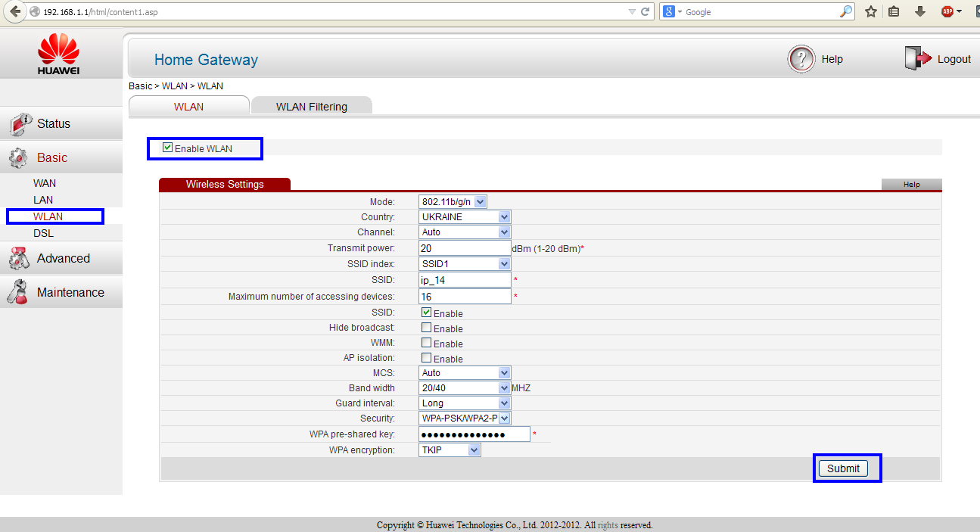The image size is (980, 532).
Task: Enable AP isolation checkbox
Action: (427, 358)
